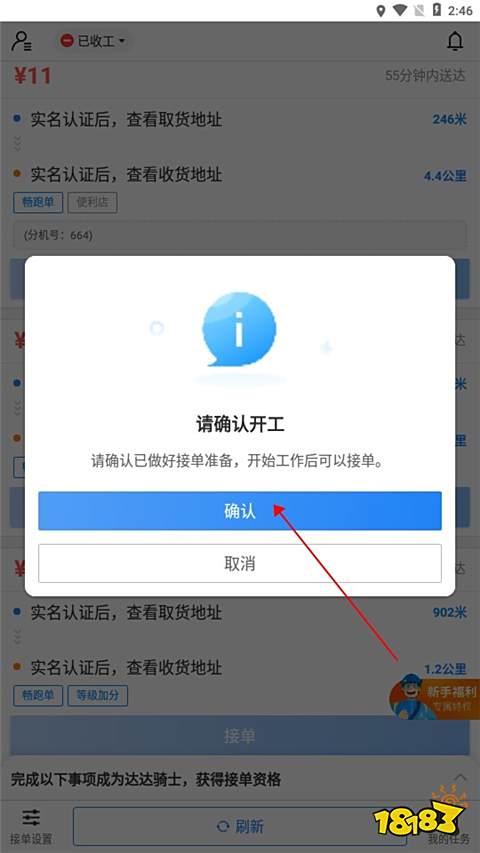Tap the blue info bubble icon
480x853 pixels.
pos(239,330)
